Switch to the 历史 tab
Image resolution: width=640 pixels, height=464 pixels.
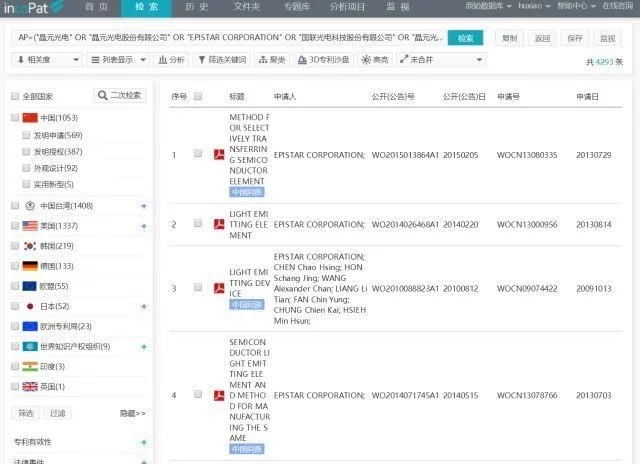click(x=197, y=7)
